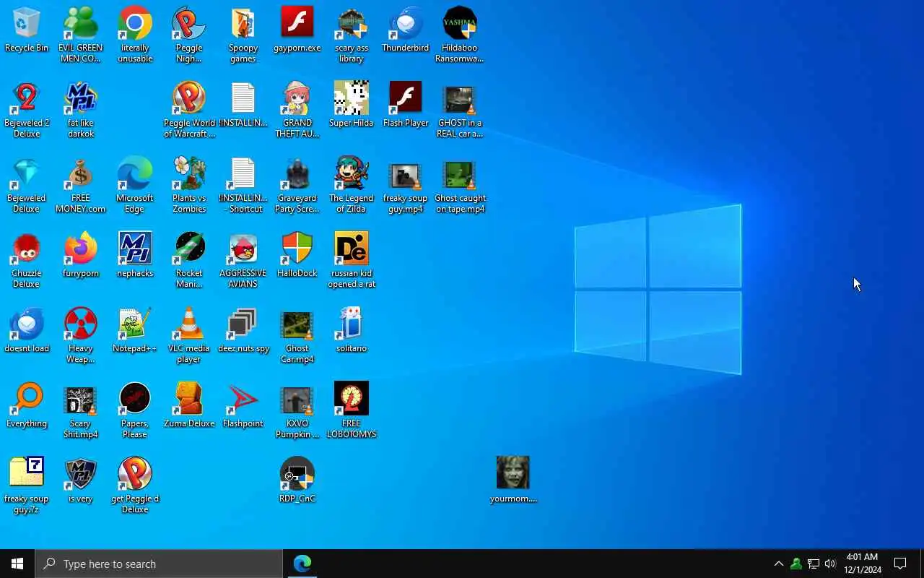The height and width of the screenshot is (578, 924).
Task: Click the AGGRESSIVE AVIANS icon
Action: [x=243, y=249]
